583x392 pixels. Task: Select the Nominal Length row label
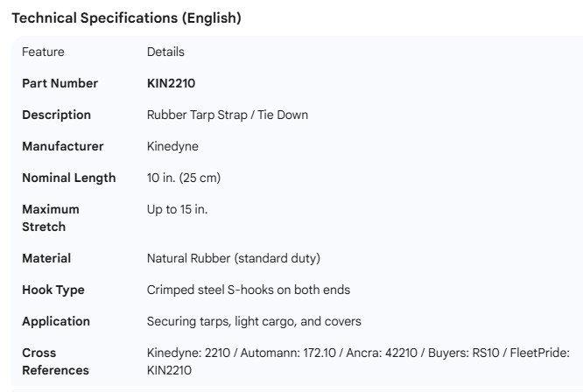[x=68, y=178]
